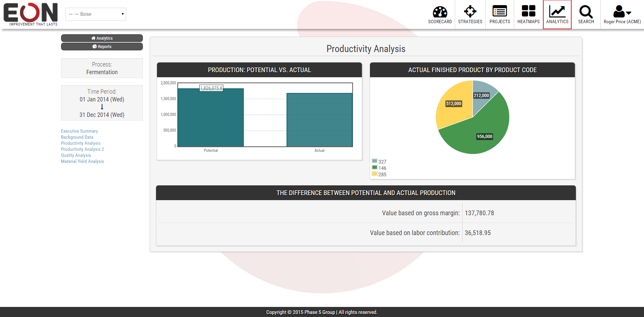Click the 137,780.78 gross margin value
644x317 pixels.
click(x=479, y=213)
